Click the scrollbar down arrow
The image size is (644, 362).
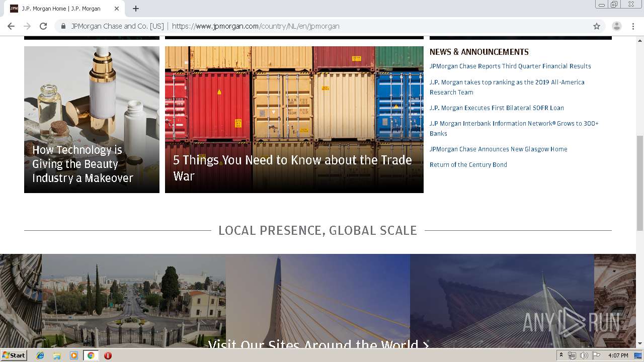coord(640,344)
